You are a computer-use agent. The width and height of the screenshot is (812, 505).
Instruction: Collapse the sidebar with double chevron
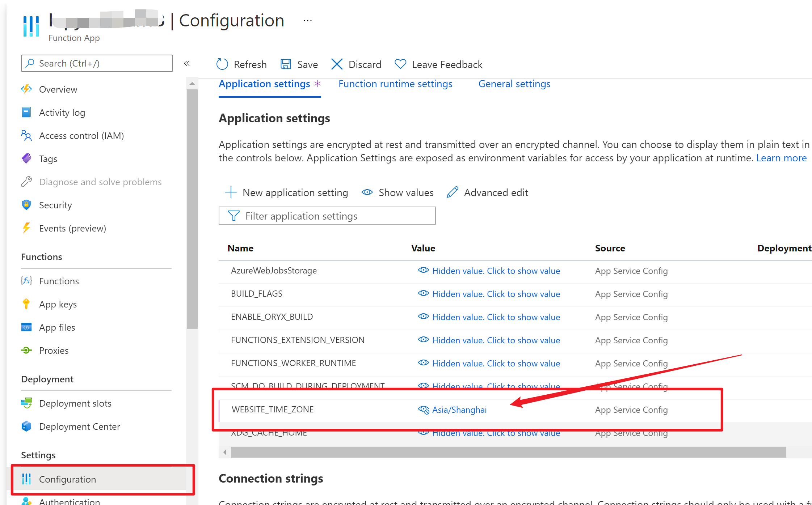click(x=187, y=64)
